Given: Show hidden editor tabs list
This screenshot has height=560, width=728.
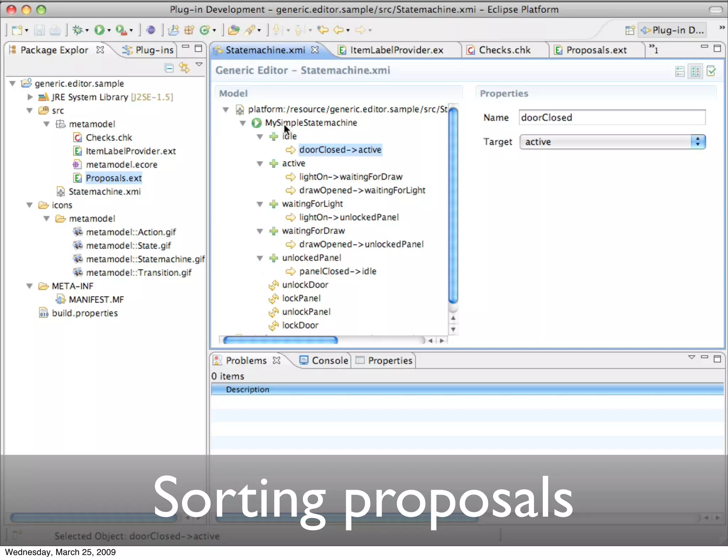Looking at the screenshot, I should click(654, 49).
